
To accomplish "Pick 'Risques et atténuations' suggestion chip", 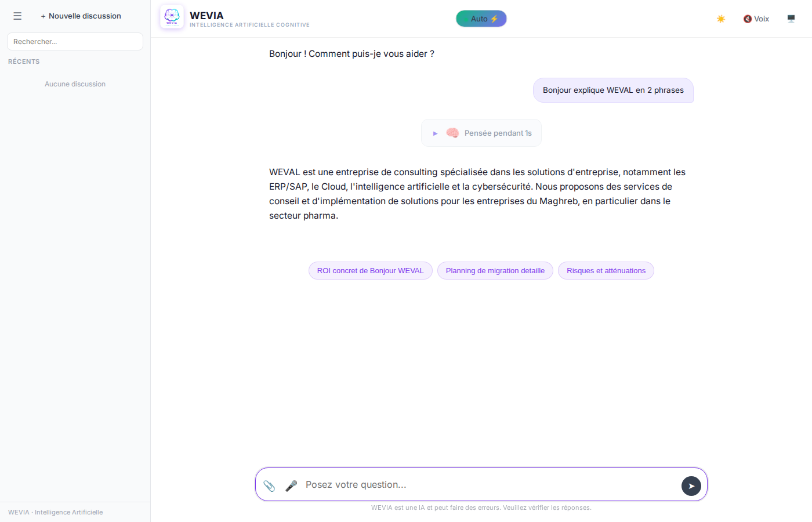I will (x=606, y=271).
